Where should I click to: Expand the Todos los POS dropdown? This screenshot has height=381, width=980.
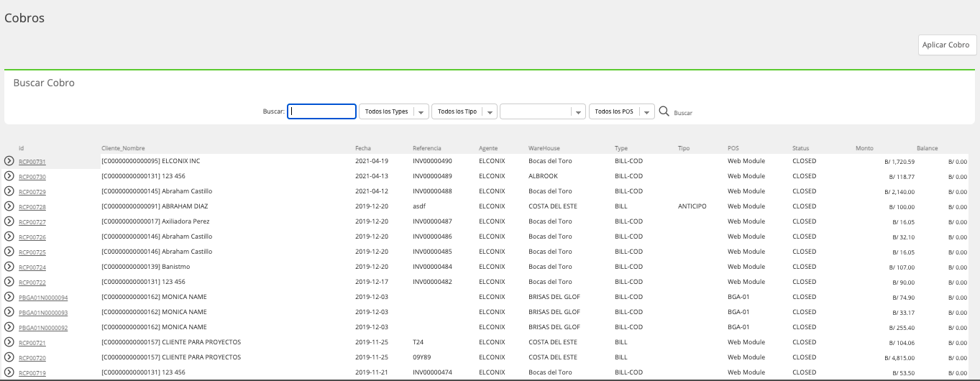pyautogui.click(x=622, y=111)
